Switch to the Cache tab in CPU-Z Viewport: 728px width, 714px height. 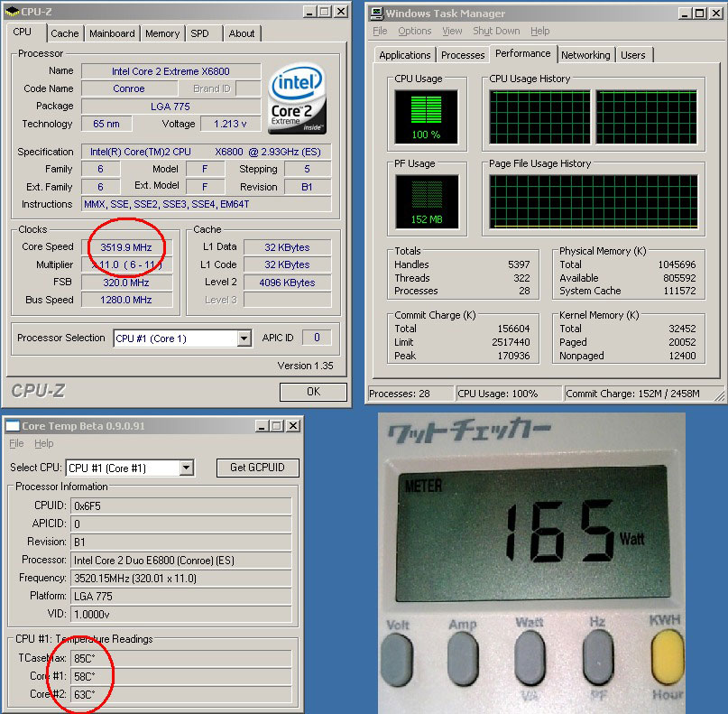click(x=65, y=33)
